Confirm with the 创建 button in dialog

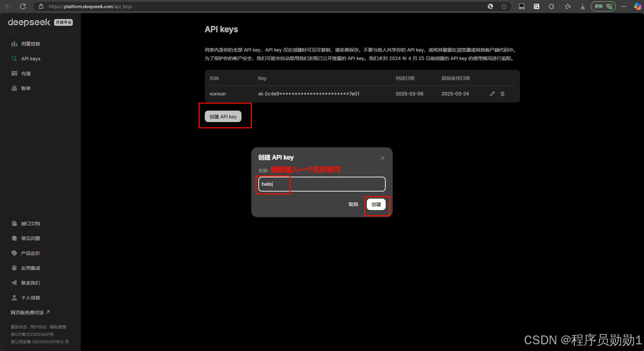click(376, 204)
